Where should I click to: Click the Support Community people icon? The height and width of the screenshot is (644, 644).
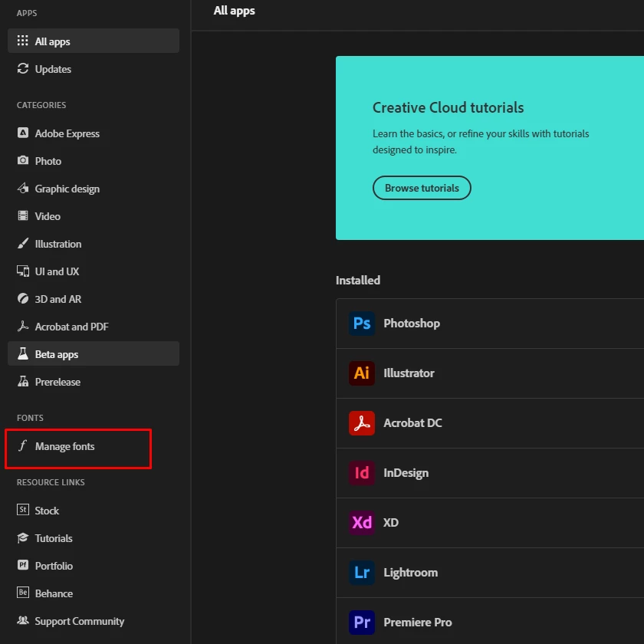click(23, 620)
